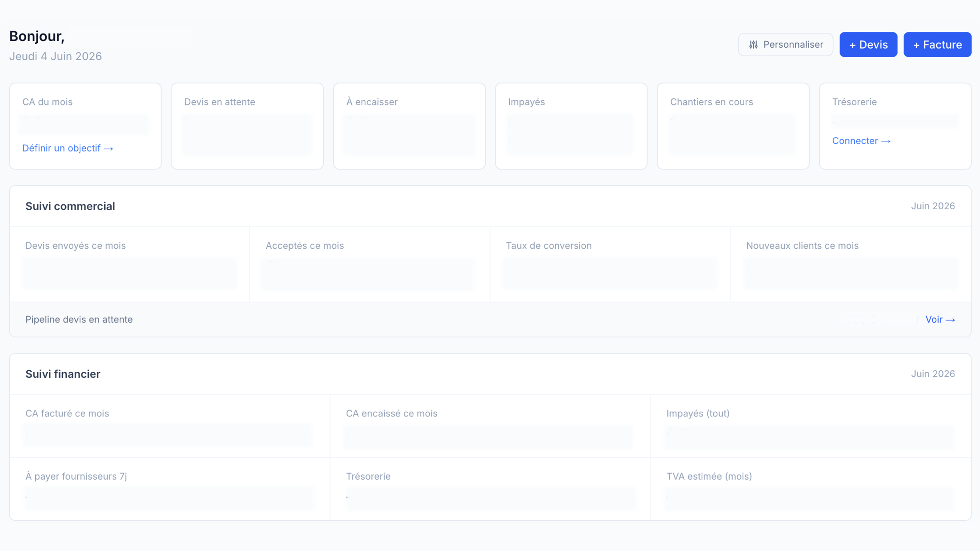
Task: Select the "Pipeline devis en attente" row text
Action: pyautogui.click(x=79, y=319)
